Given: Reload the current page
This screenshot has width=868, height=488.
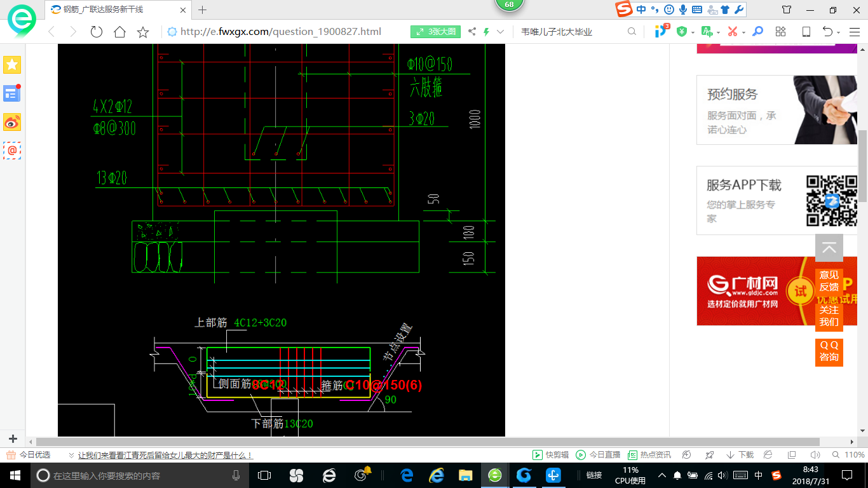Looking at the screenshot, I should (x=97, y=32).
